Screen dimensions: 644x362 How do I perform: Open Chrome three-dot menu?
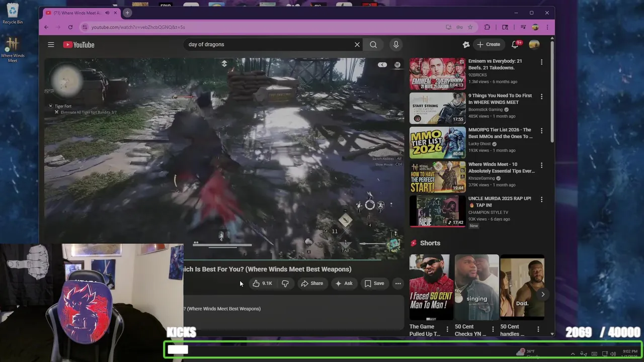[547, 27]
